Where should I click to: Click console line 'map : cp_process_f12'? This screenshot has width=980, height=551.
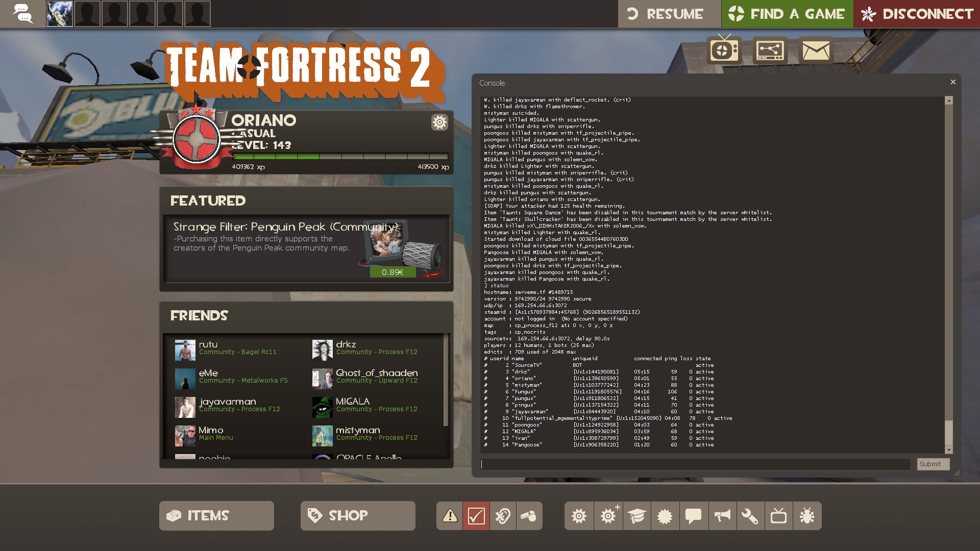549,325
